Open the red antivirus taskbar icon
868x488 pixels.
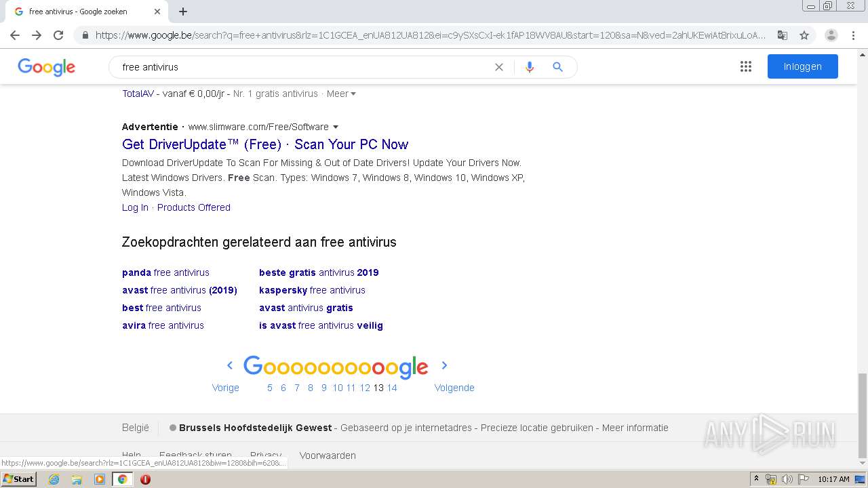(x=145, y=479)
